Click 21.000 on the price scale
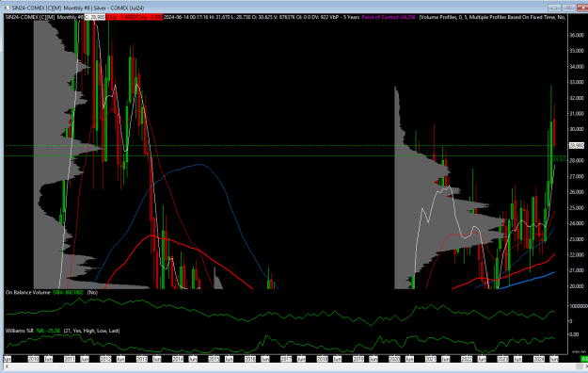 coord(577,270)
